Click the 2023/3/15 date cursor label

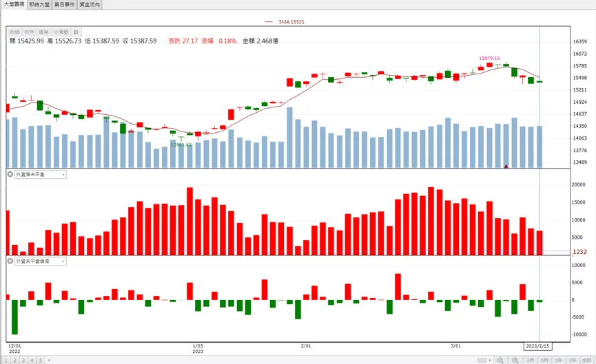click(537, 346)
